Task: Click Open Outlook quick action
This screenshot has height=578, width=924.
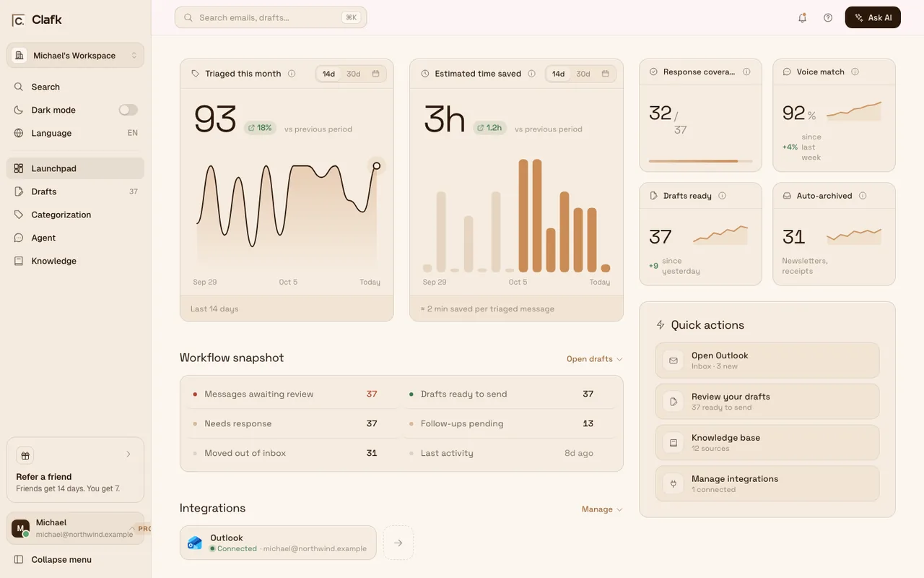Action: pos(767,360)
